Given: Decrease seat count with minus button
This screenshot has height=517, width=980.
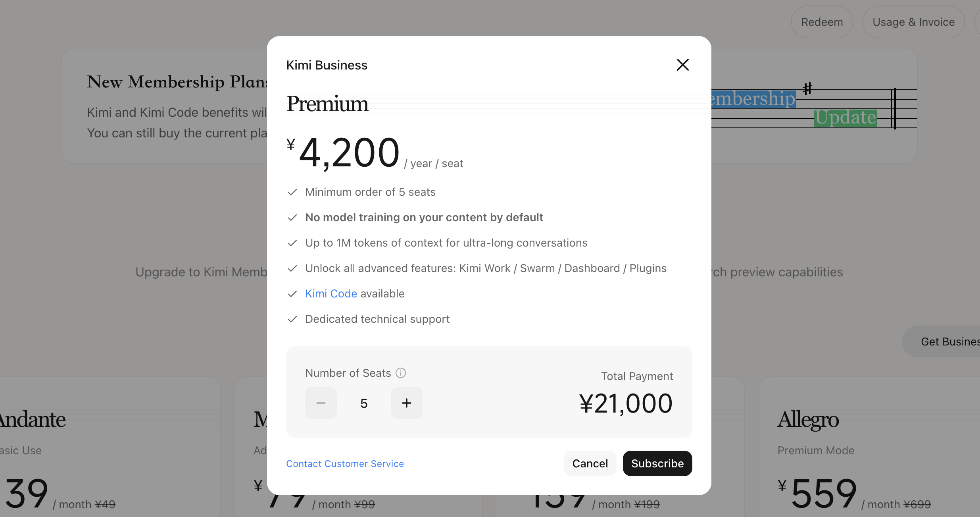Looking at the screenshot, I should tap(321, 403).
